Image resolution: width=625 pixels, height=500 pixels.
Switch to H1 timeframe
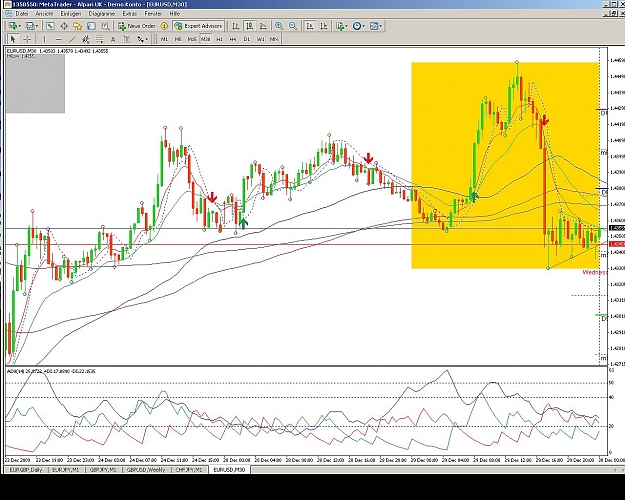[x=219, y=39]
